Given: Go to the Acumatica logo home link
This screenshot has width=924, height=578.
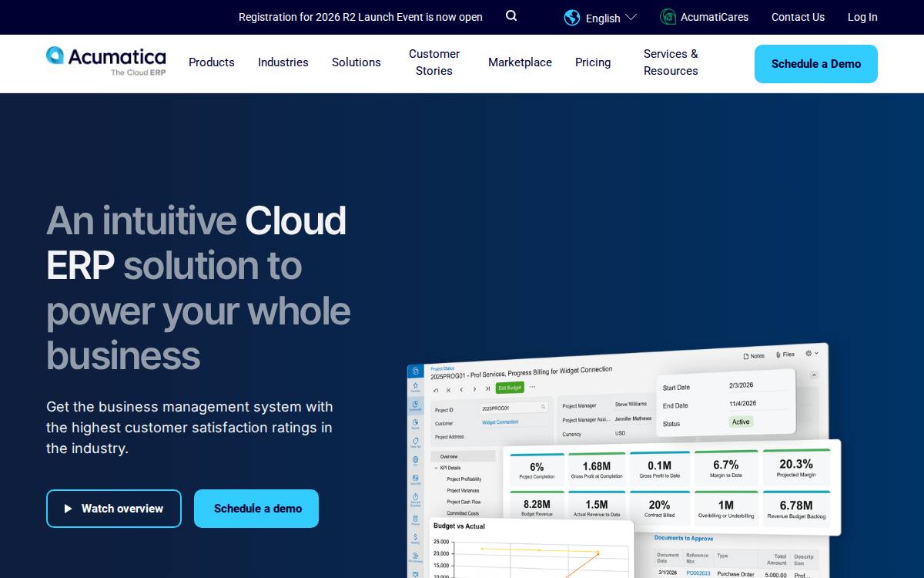Looking at the screenshot, I should point(106,61).
